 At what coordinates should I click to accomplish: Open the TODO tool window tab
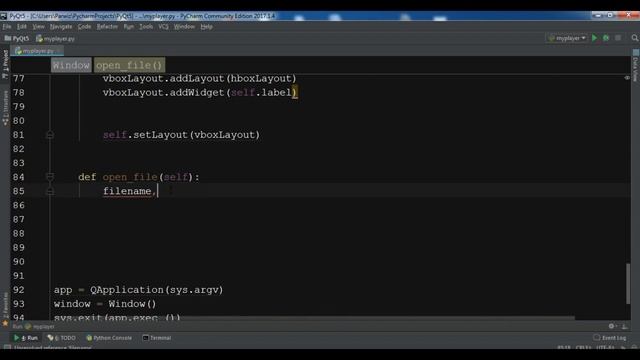pos(62,338)
